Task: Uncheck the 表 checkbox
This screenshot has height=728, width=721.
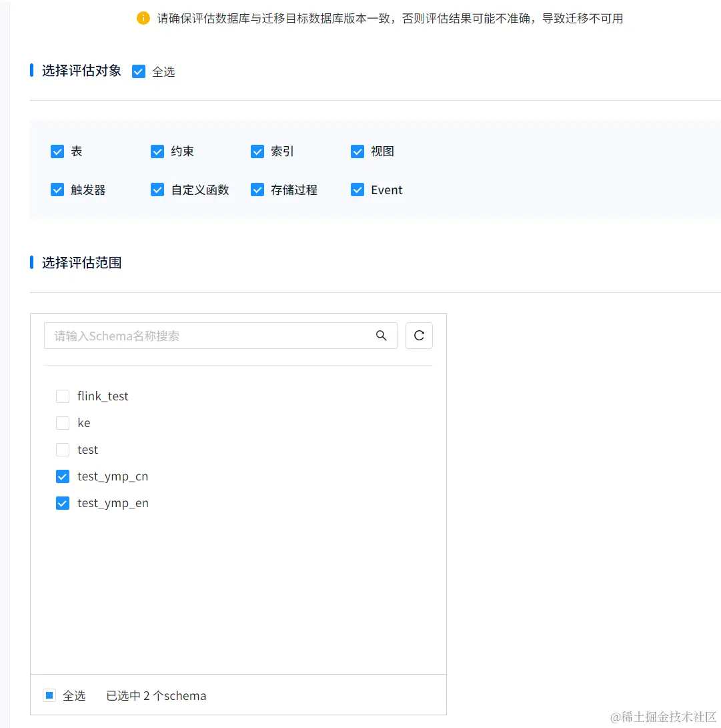Action: (x=57, y=151)
